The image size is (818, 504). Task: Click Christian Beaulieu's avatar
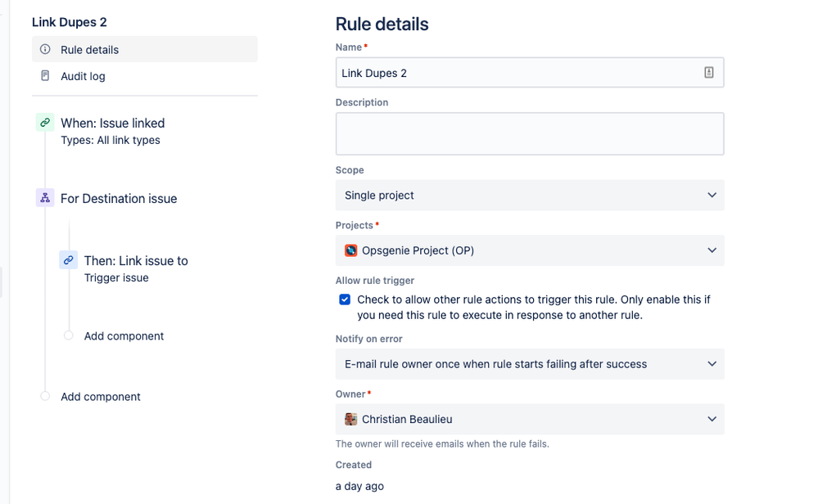point(350,419)
